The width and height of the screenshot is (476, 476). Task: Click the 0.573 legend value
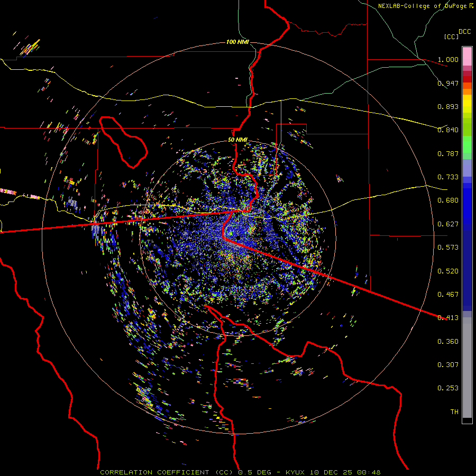448,248
